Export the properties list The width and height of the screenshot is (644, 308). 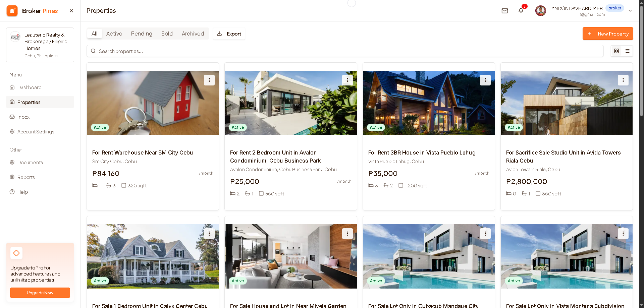tap(229, 34)
